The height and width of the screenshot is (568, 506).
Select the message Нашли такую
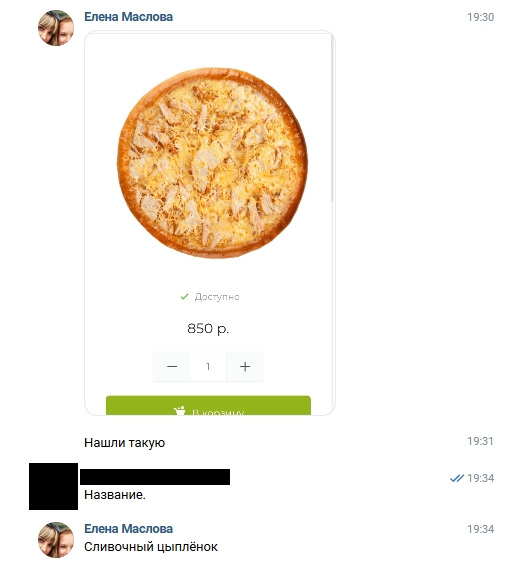(x=125, y=443)
